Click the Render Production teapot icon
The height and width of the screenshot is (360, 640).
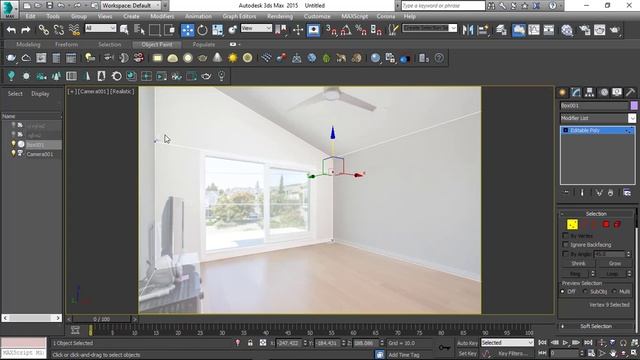point(615,30)
